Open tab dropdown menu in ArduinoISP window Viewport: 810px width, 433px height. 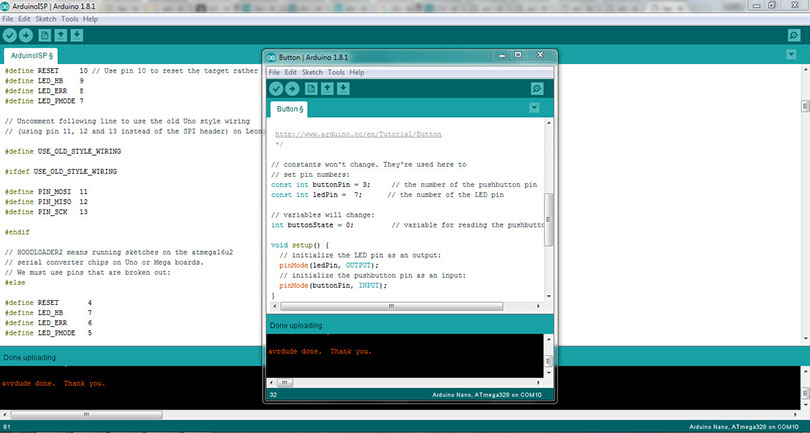click(791, 54)
